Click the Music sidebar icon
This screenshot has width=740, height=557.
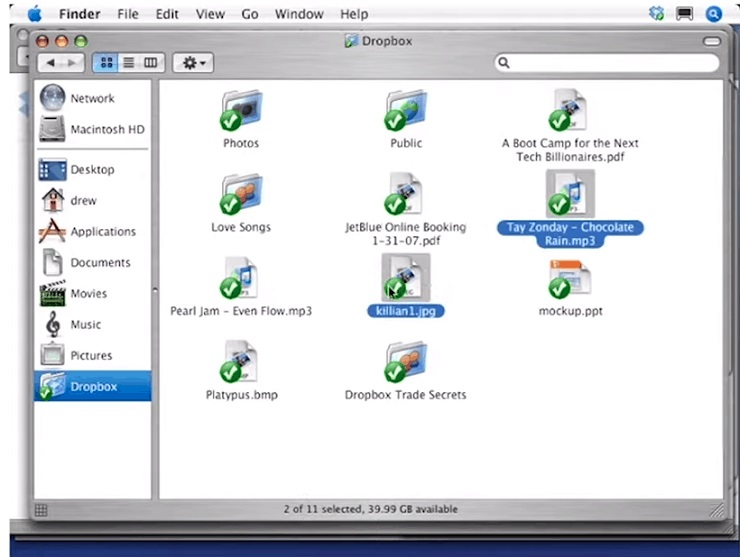(x=52, y=324)
